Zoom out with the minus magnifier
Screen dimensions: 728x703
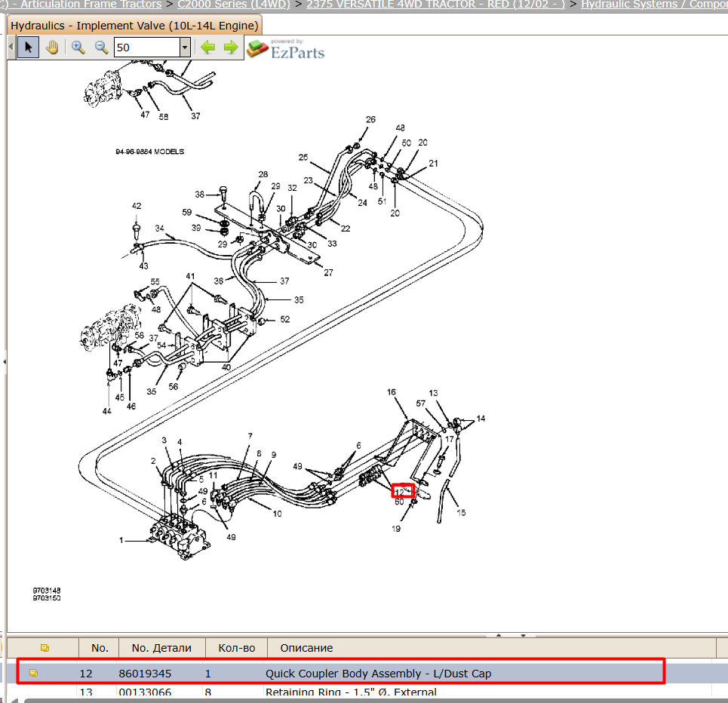click(x=101, y=48)
